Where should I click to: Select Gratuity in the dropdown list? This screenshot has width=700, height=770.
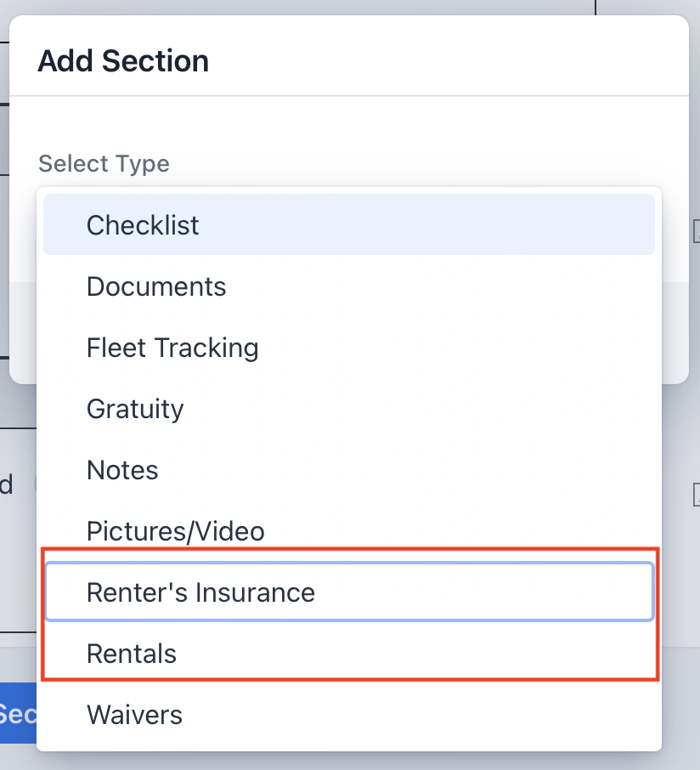349,409
